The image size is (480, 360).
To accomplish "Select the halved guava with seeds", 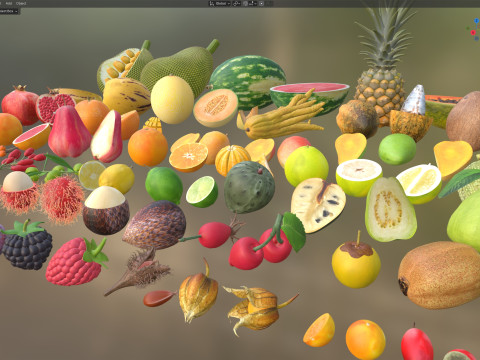I will (390, 209).
